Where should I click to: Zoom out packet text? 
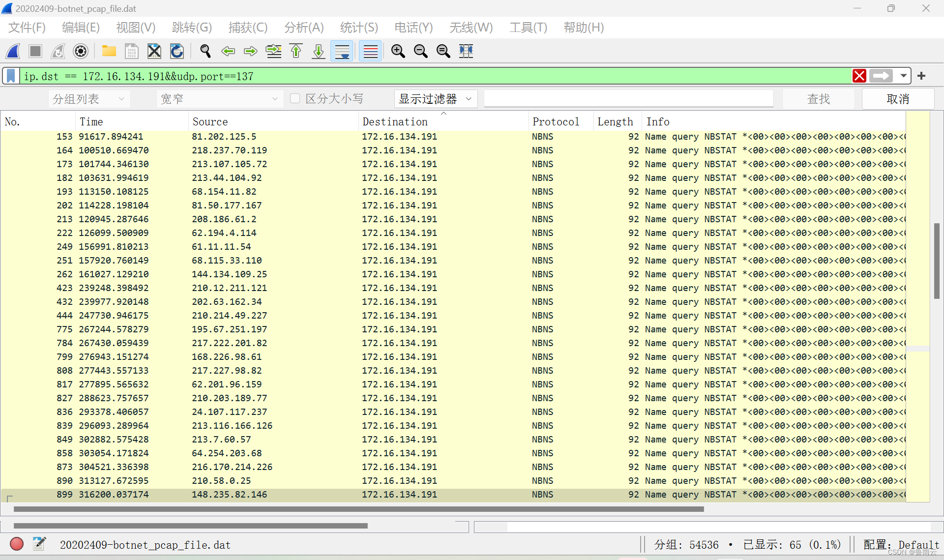[x=420, y=51]
